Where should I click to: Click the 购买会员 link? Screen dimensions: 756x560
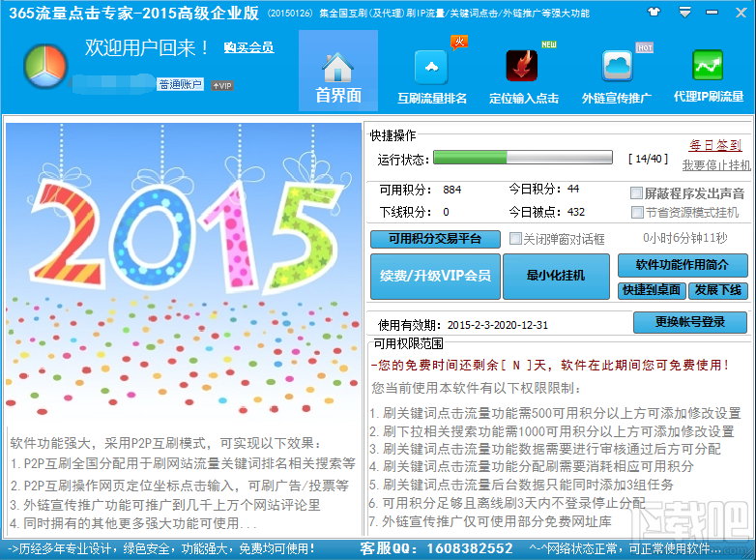[248, 47]
